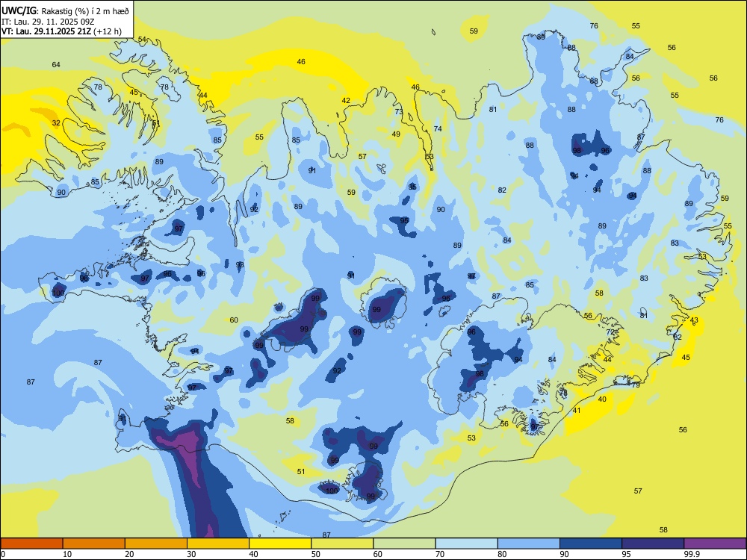Click the map humidity value '82'
The width and height of the screenshot is (747, 560).
point(502,190)
